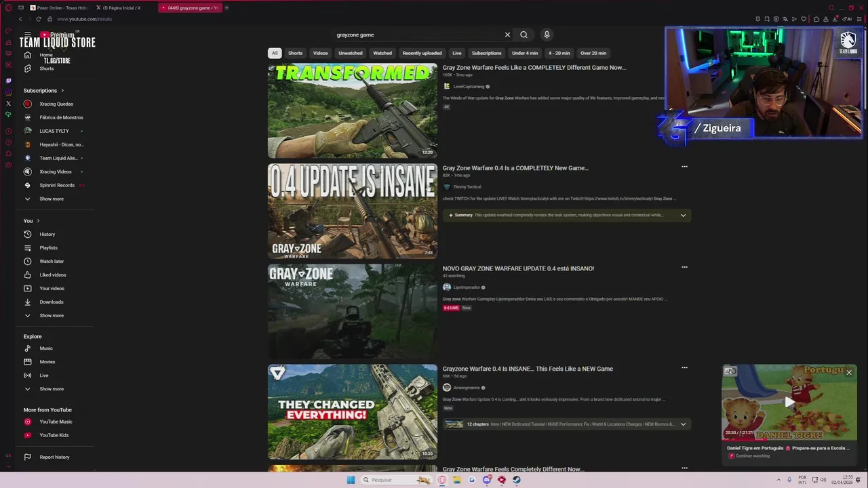Open X from the Opera sidebar
The width and height of the screenshot is (868, 488).
click(x=8, y=104)
